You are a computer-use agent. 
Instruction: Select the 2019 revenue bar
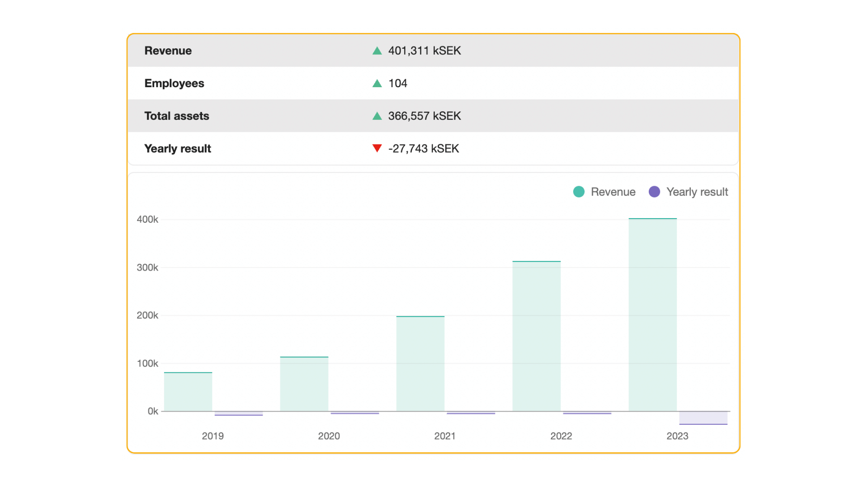click(188, 392)
